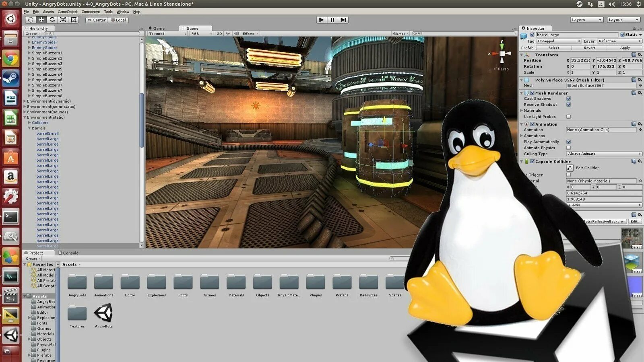Toggle scene lighting sun icon
This screenshot has height=362, width=644.
(228, 34)
